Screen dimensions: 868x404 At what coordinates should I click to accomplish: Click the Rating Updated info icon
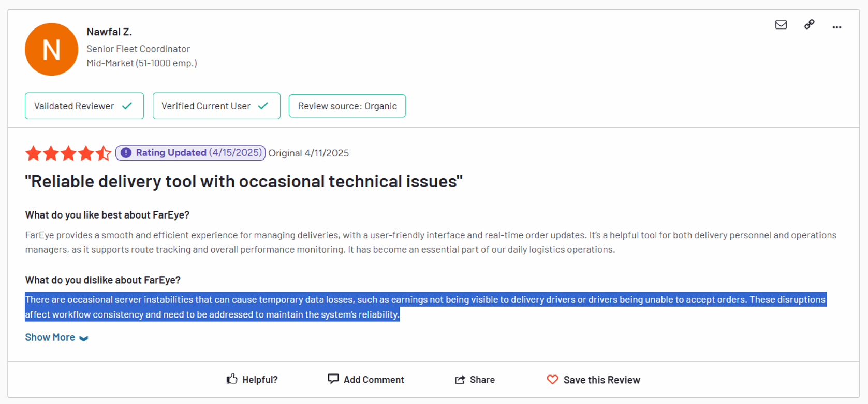(x=126, y=153)
